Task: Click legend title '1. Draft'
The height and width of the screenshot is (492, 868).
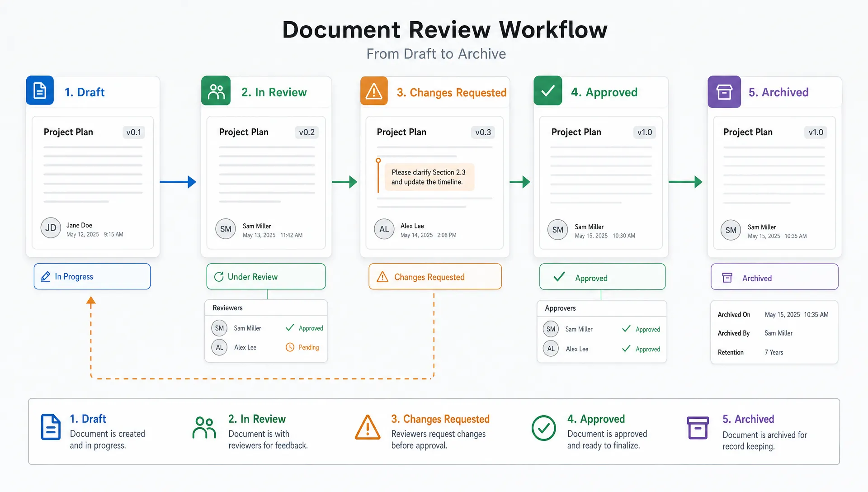Action: tap(88, 419)
